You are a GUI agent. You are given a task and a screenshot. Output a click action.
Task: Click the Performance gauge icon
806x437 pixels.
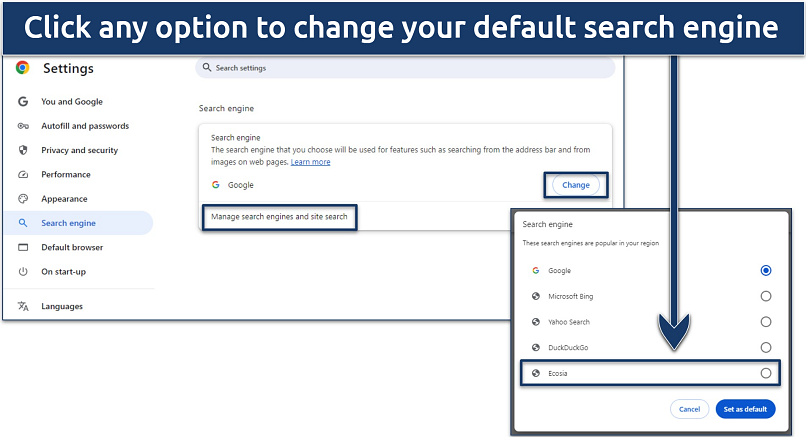pos(23,174)
